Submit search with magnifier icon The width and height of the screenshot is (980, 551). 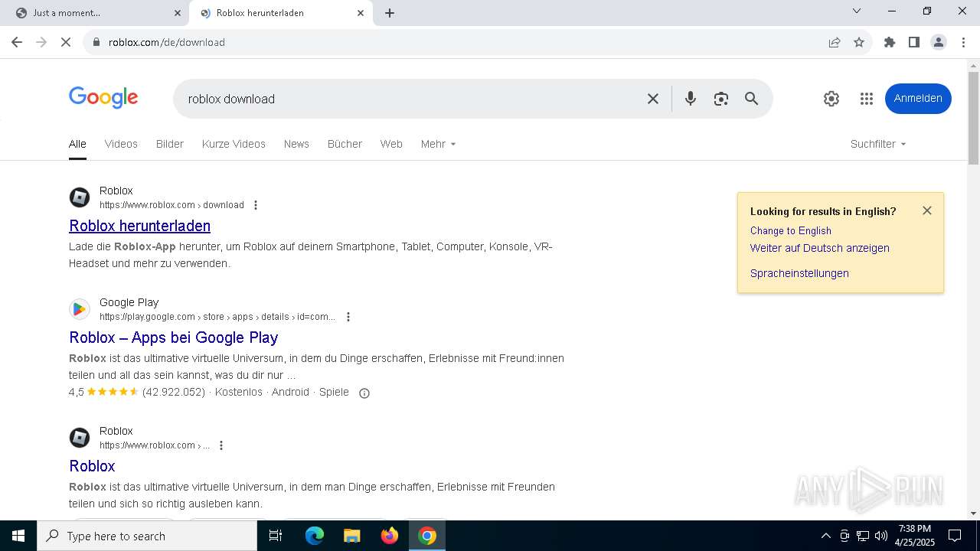point(752,99)
